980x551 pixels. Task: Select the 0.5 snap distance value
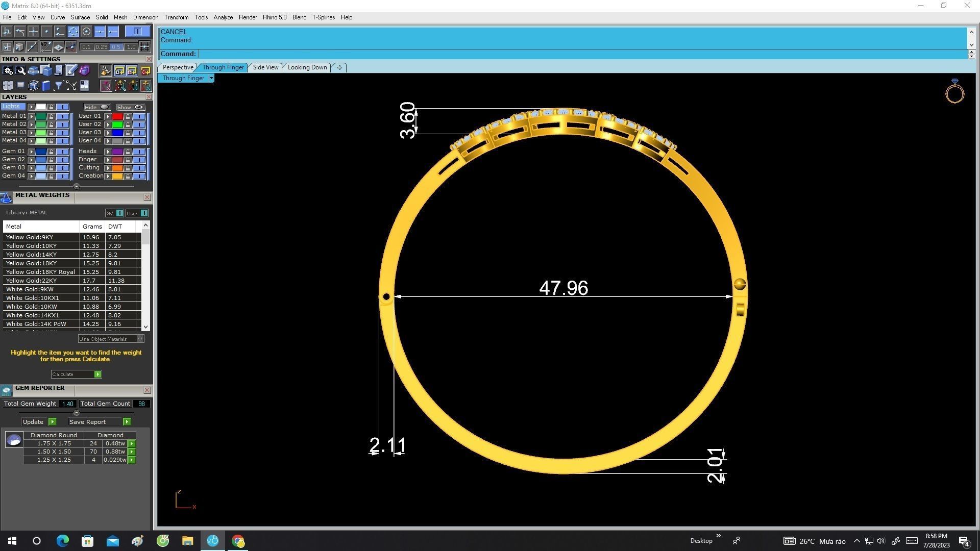click(x=116, y=47)
